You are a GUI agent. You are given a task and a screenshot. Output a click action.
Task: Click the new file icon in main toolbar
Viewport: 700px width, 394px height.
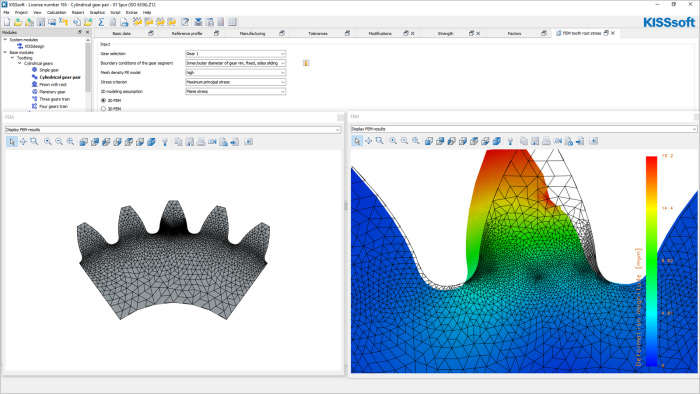tap(7, 22)
